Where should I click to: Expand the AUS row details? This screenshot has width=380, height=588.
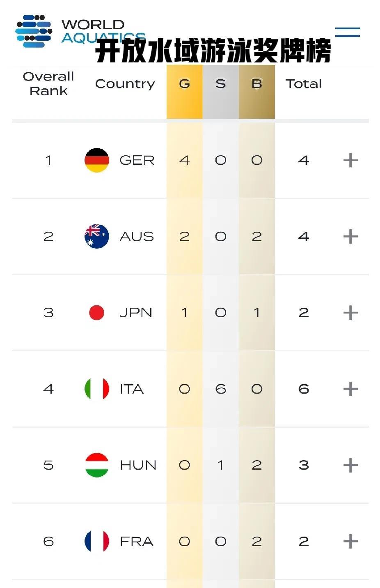pyautogui.click(x=350, y=237)
